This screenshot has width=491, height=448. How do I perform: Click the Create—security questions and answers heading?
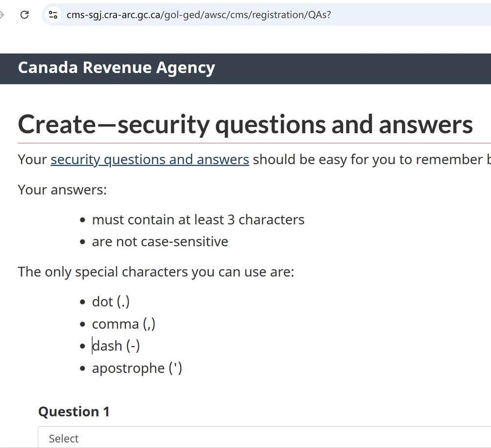(245, 124)
